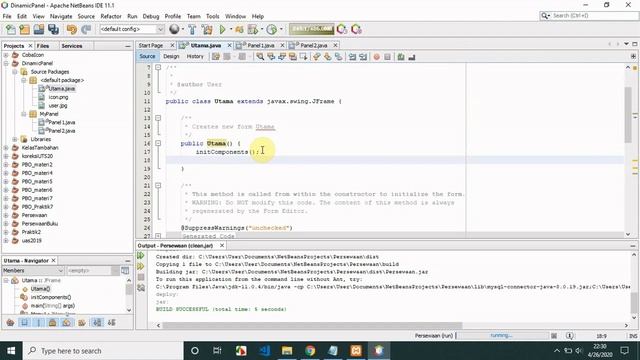
Task: Open the File menu
Action: [x=7, y=16]
